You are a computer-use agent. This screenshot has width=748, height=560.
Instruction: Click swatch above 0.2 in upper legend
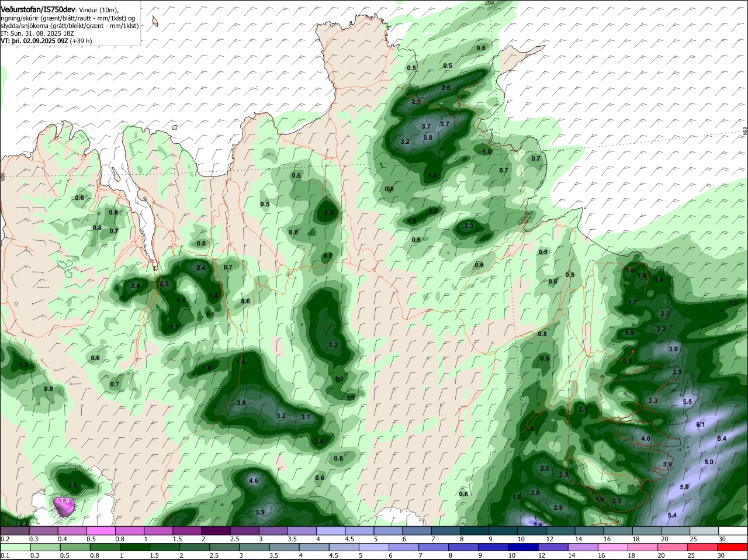(x=15, y=531)
